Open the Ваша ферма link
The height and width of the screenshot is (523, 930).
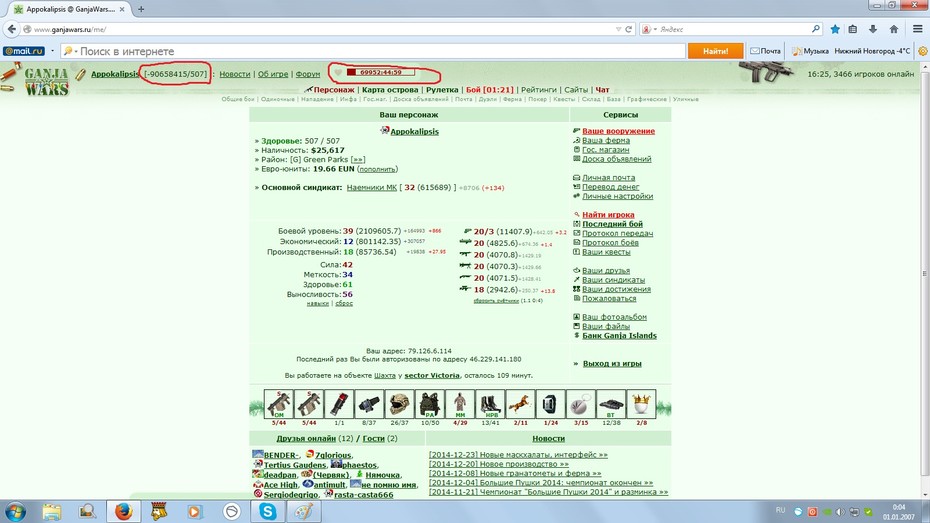(x=606, y=141)
